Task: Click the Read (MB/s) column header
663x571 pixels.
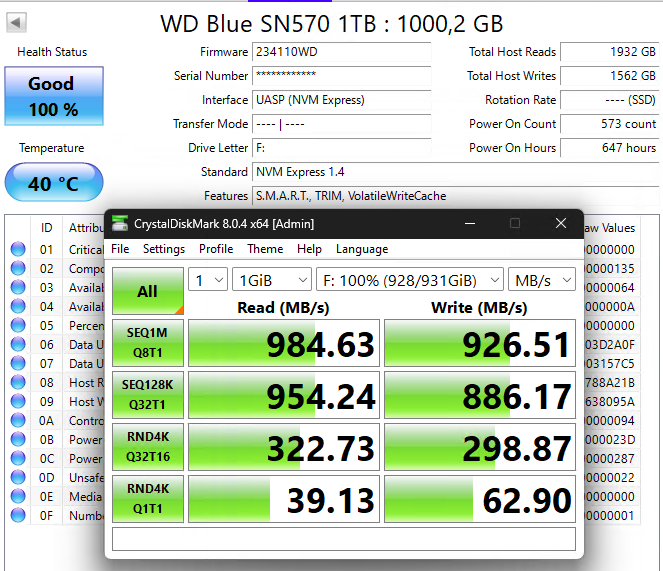Action: tap(283, 307)
